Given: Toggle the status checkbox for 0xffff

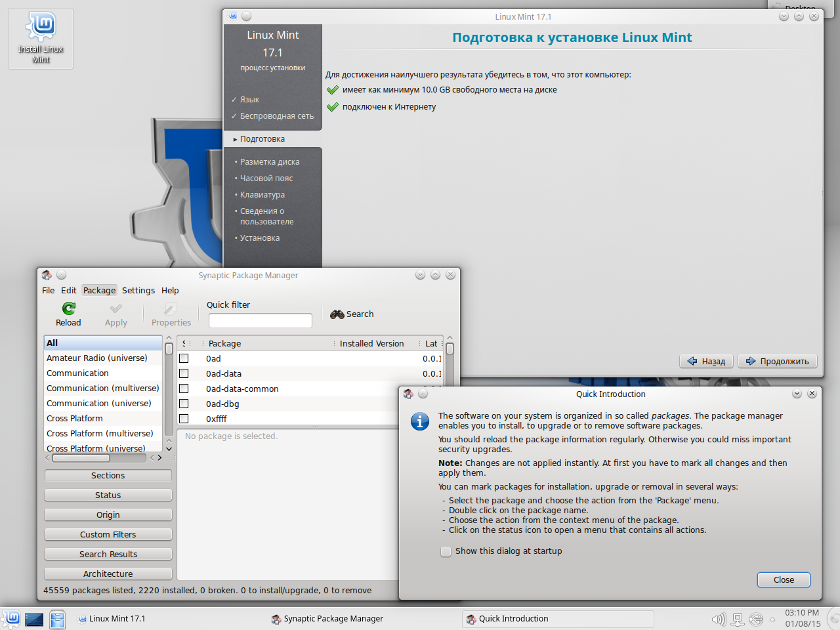Looking at the screenshot, I should coord(184,419).
